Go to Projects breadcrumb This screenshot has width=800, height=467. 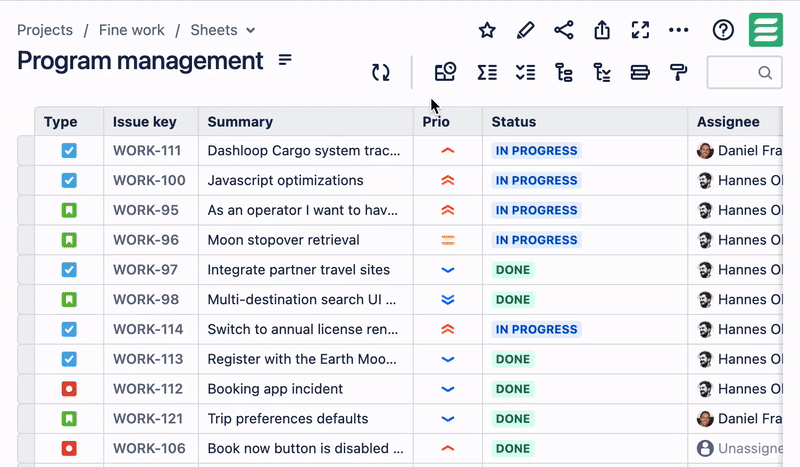pos(45,30)
